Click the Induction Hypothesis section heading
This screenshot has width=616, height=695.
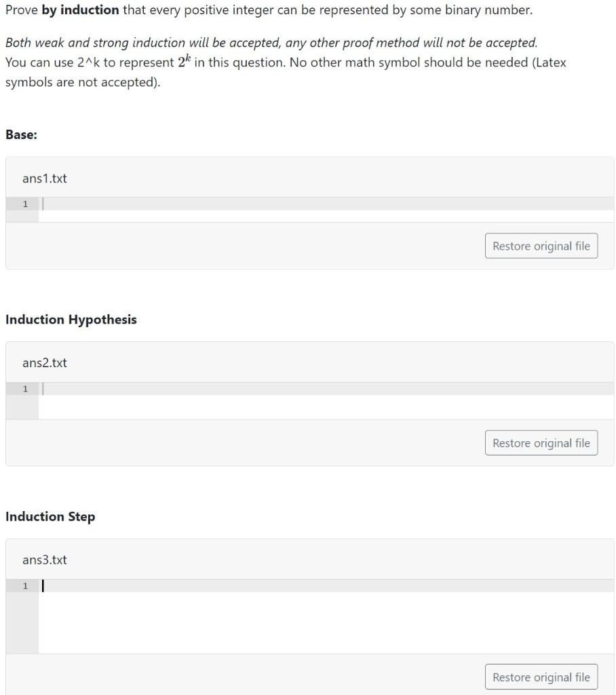pos(71,319)
